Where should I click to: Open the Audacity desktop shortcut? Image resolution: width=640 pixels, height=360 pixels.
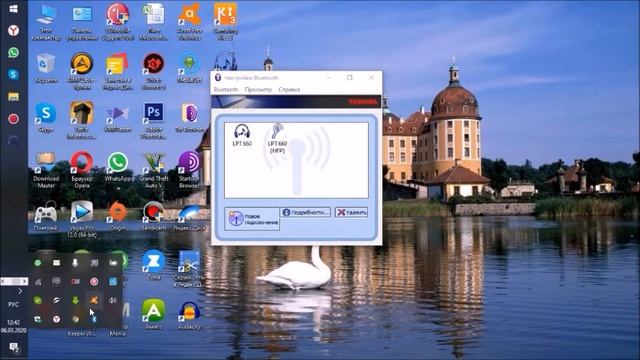point(189,316)
